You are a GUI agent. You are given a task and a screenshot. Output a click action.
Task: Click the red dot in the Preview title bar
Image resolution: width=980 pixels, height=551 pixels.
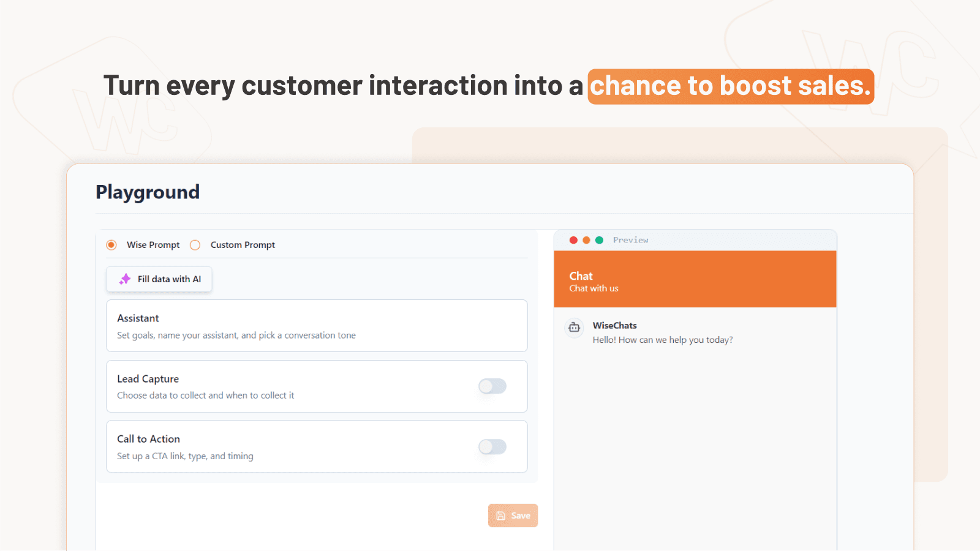point(573,240)
